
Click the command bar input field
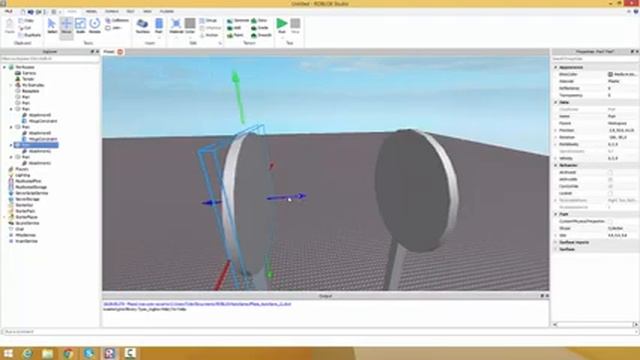point(319,332)
